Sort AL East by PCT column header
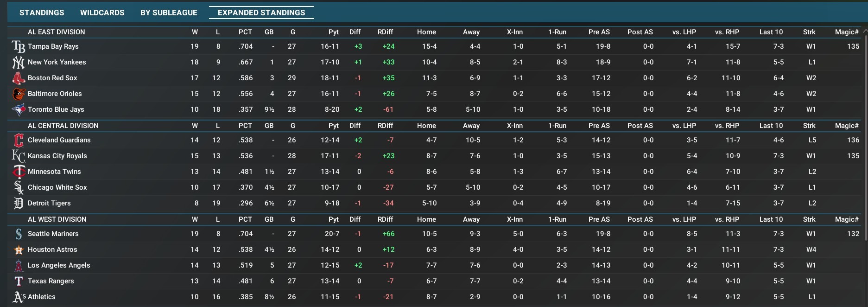 point(245,32)
